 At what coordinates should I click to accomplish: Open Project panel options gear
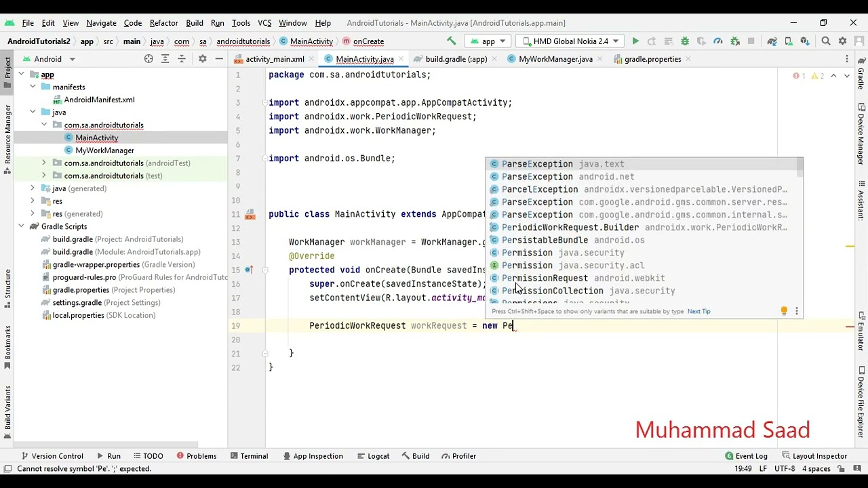[x=202, y=59]
